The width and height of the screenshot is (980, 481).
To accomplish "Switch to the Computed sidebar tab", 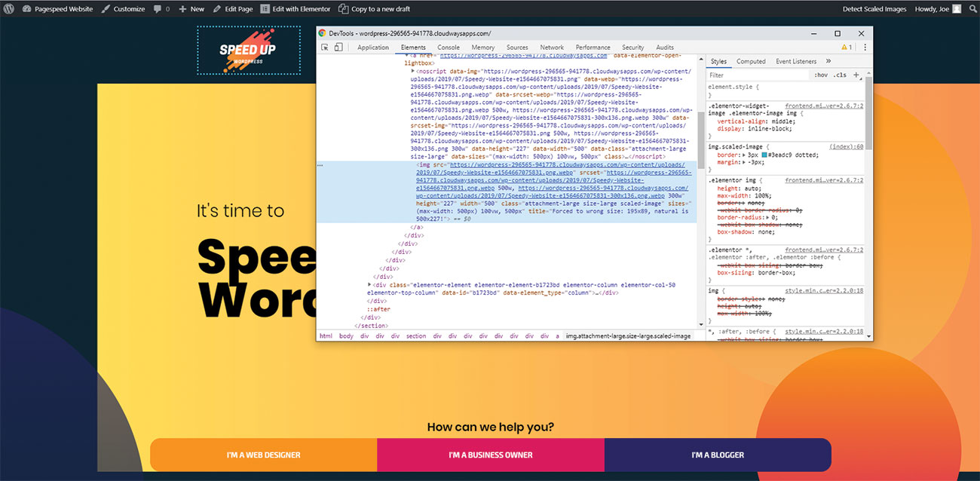I will [x=751, y=62].
